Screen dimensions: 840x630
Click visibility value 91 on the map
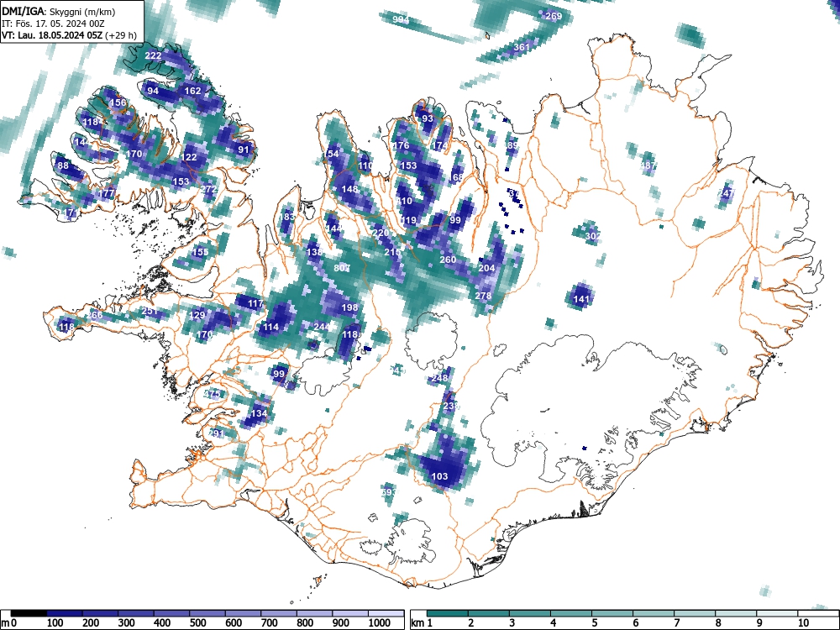click(x=244, y=150)
